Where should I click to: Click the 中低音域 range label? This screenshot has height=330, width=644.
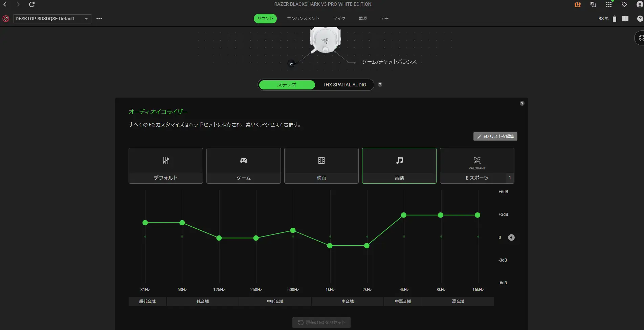pyautogui.click(x=275, y=302)
